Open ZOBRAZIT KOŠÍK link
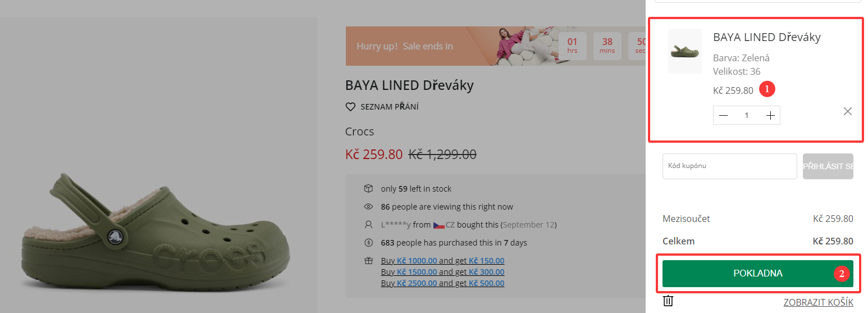 (818, 302)
